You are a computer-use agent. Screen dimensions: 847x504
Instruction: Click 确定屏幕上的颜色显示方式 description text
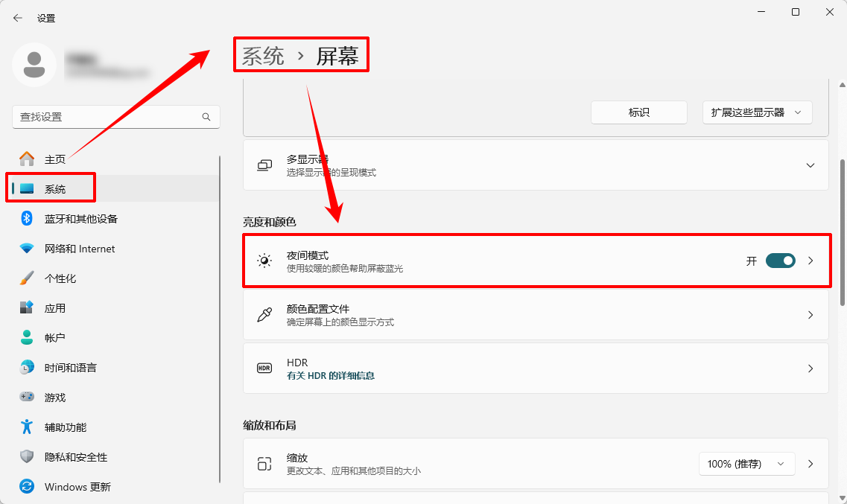click(340, 322)
